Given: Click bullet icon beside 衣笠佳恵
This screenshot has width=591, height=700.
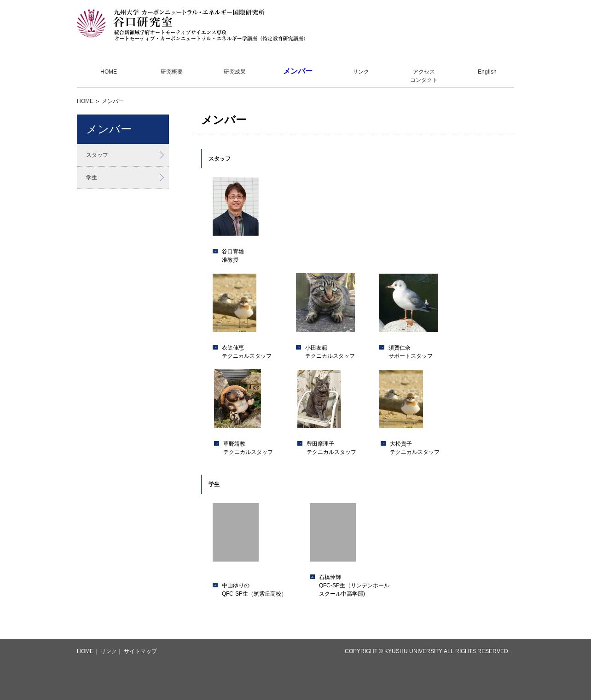Looking at the screenshot, I should pyautogui.click(x=215, y=347).
